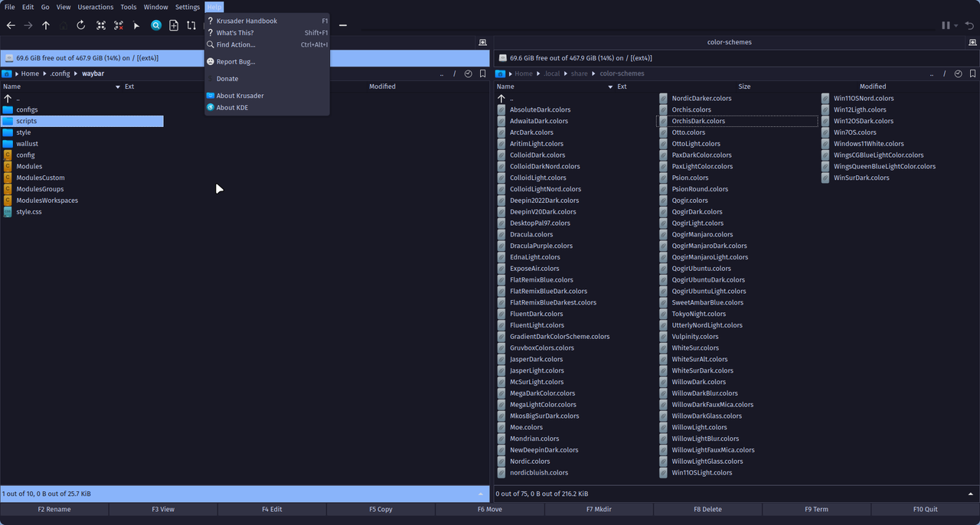
Task: Click the dash icon in the toolbar
Action: coord(343,25)
